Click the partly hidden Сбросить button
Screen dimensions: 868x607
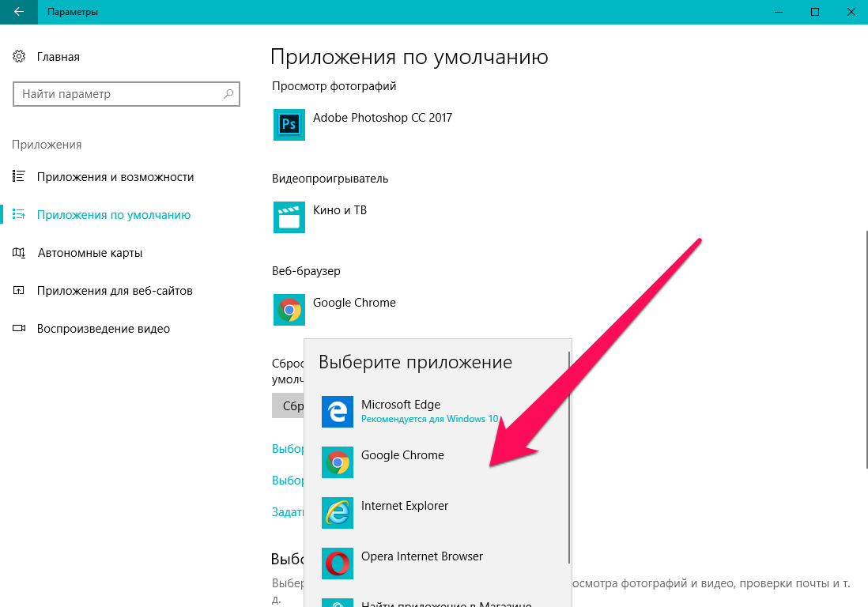tap(288, 405)
